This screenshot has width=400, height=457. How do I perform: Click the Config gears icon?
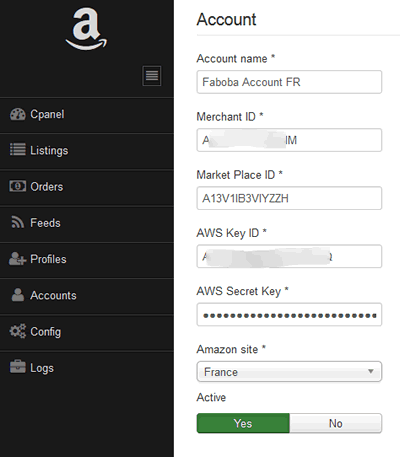coord(17,331)
